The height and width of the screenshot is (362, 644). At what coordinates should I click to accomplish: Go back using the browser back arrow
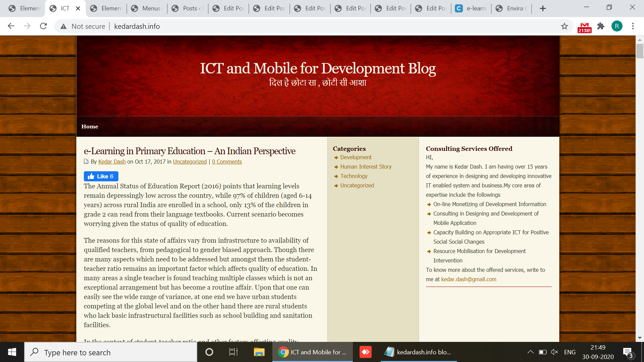coord(11,26)
